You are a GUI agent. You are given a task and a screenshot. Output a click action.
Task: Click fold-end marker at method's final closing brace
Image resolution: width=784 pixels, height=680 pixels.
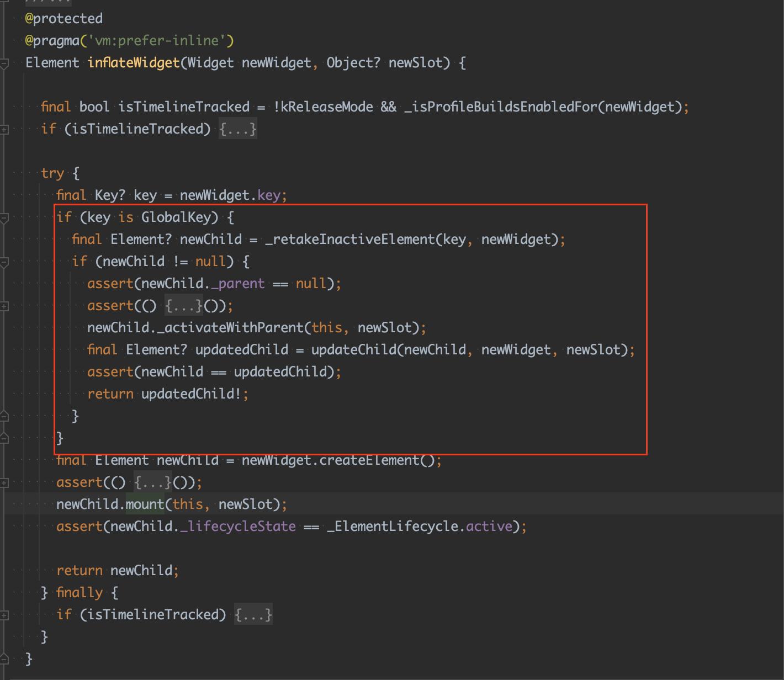[4, 659]
